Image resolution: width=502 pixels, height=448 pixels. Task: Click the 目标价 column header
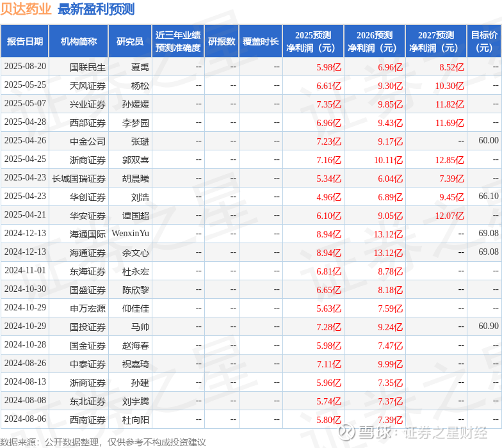tap(484, 41)
